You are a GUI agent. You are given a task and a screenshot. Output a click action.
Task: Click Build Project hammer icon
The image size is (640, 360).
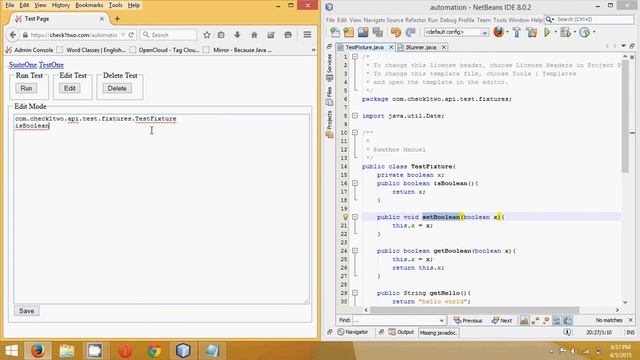pyautogui.click(x=516, y=32)
